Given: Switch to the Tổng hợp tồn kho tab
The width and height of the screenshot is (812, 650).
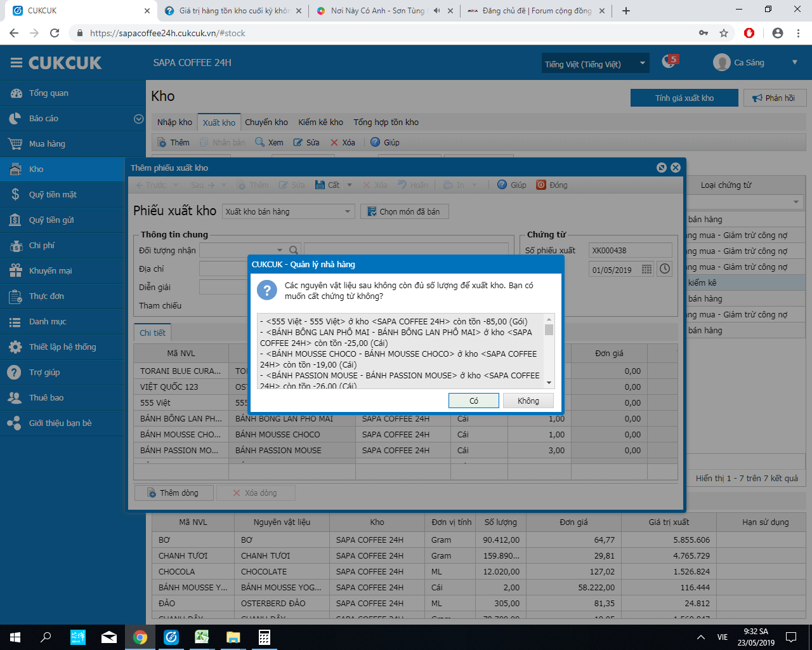Looking at the screenshot, I should tap(386, 123).
